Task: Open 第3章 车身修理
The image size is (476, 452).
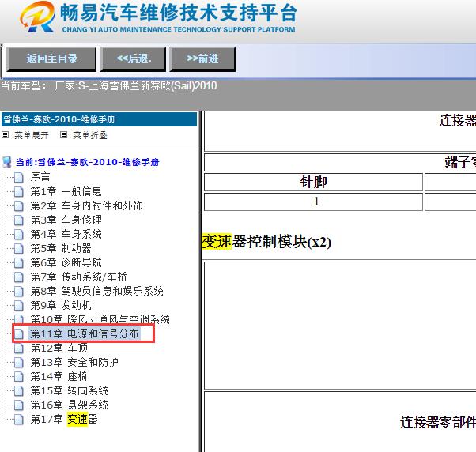Action: coord(66,220)
